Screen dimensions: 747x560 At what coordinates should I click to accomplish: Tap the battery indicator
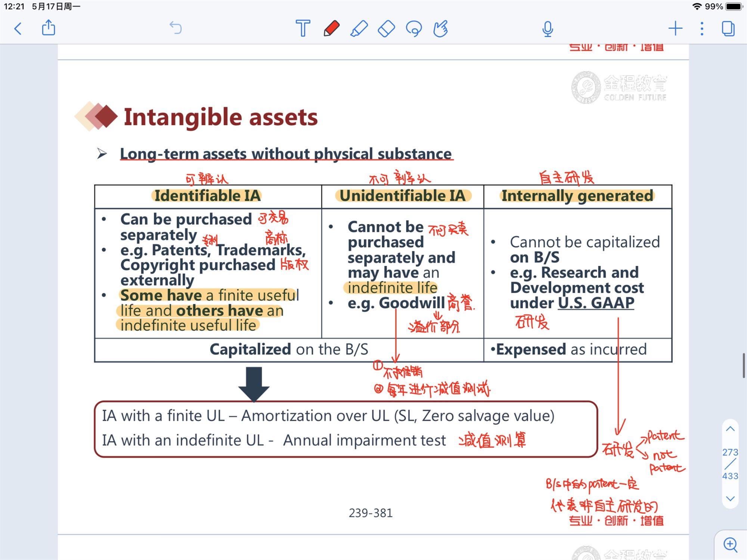pos(734,6)
